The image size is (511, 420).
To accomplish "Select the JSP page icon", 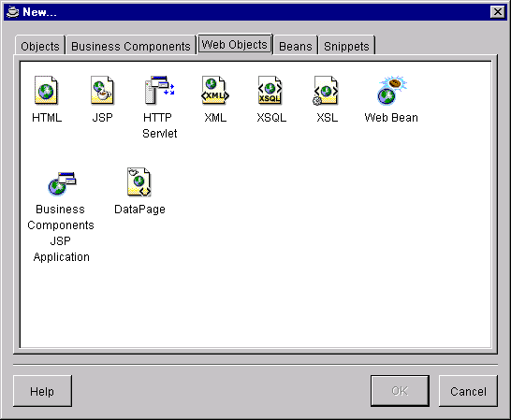I will click(102, 91).
